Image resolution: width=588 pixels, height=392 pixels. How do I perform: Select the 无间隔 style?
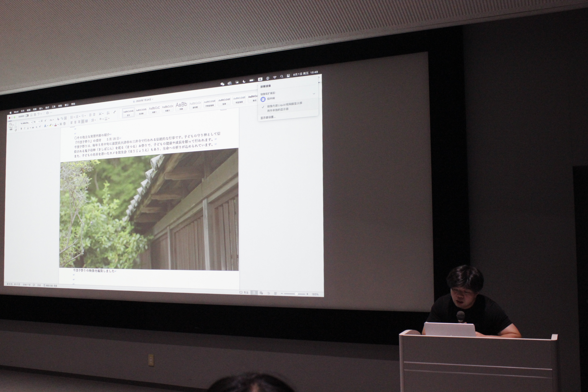pyautogui.click(x=141, y=111)
